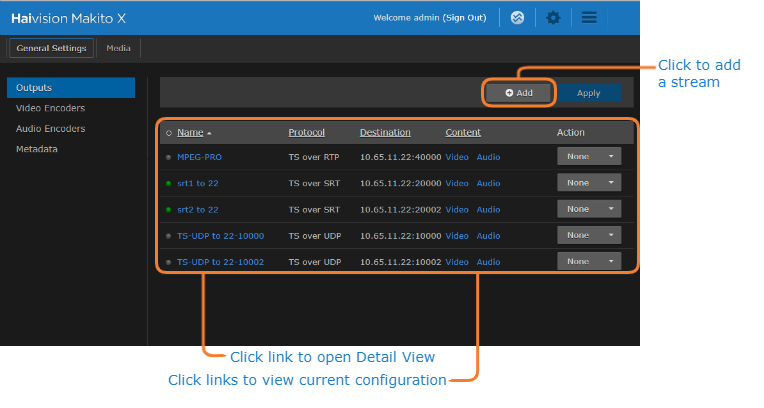Open the Video link for srt1 to 22

pos(456,183)
